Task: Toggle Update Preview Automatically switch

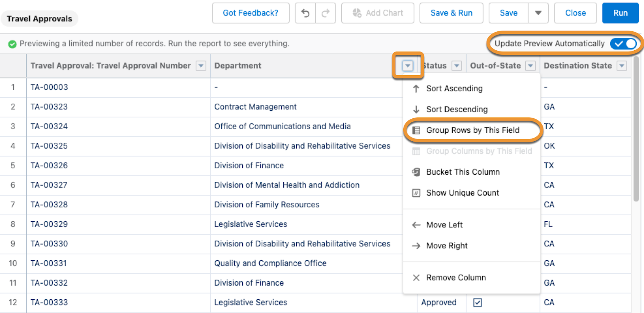Action: 623,43
